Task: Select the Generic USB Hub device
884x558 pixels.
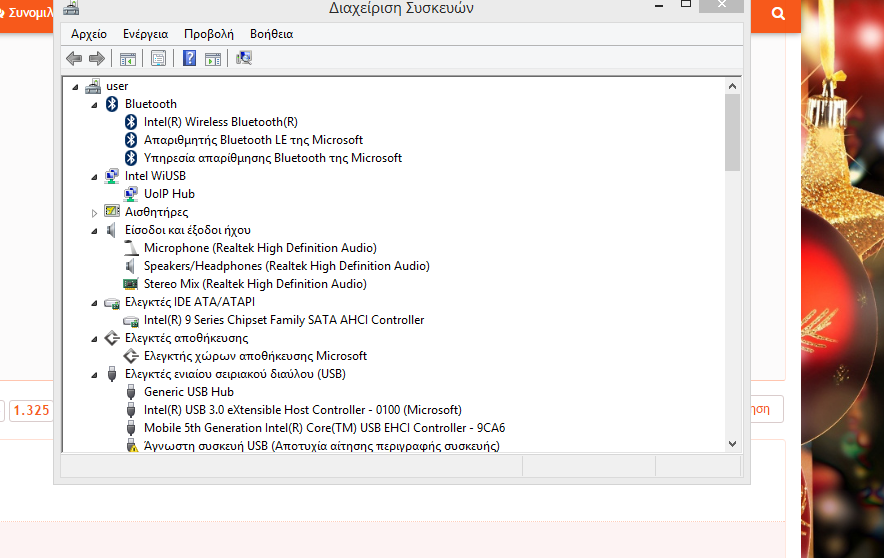Action: point(188,392)
